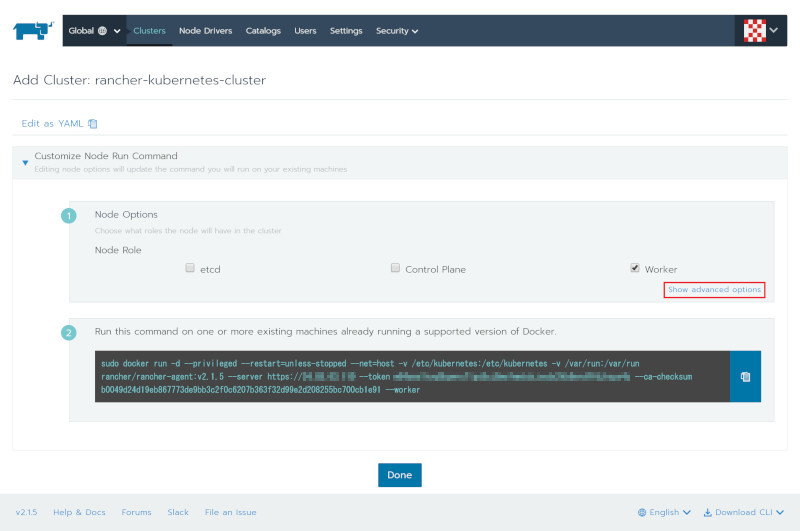Open the Catalogs page
This screenshot has width=800, height=531.
pos(263,31)
